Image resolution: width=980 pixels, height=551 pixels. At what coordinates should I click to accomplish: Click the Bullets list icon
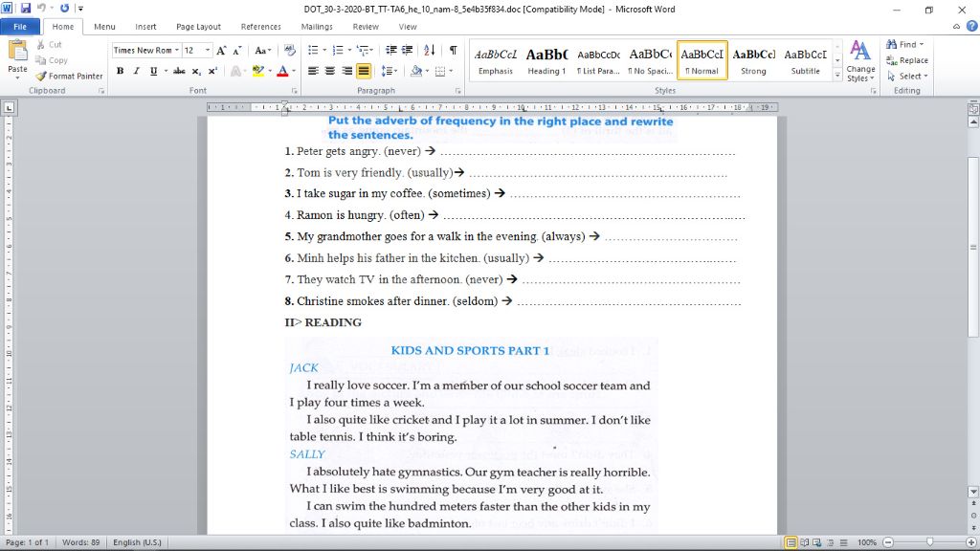313,50
